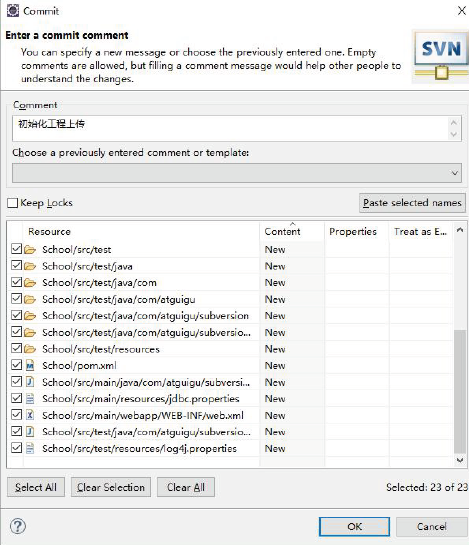
Task: Uncheck jdbc.properties file checkbox
Action: pos(16,398)
